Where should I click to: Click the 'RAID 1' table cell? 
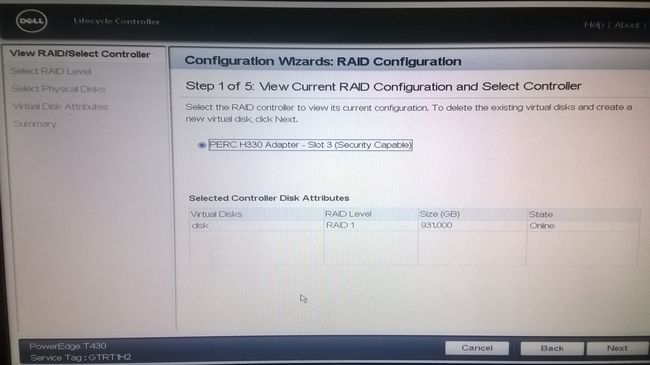pyautogui.click(x=340, y=225)
